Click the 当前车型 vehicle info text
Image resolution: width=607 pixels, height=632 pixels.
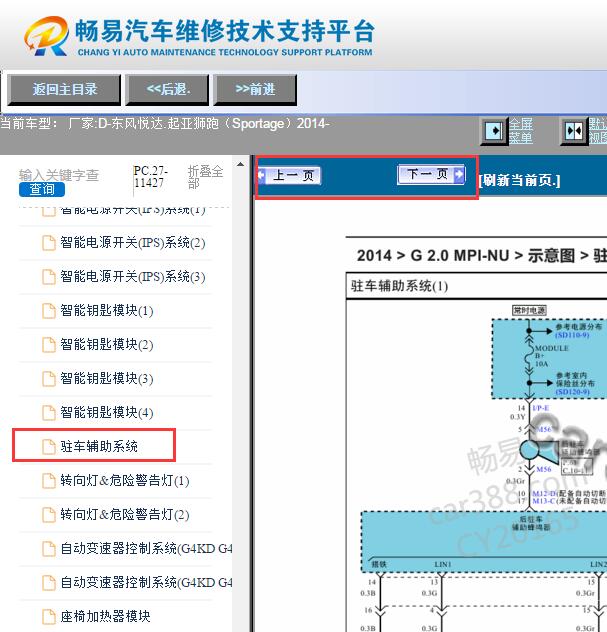pyautogui.click(x=165, y=123)
